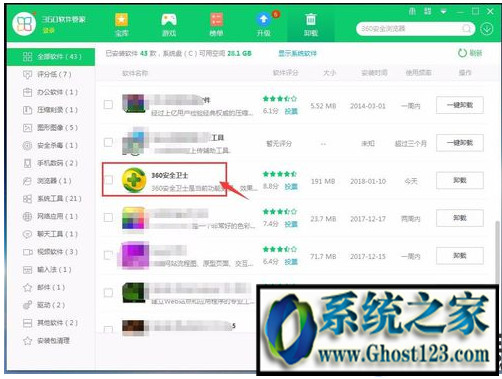This screenshot has width=502, height=379.
Task: Click 投票 link beside 8.8分 rating
Action: [x=291, y=187]
